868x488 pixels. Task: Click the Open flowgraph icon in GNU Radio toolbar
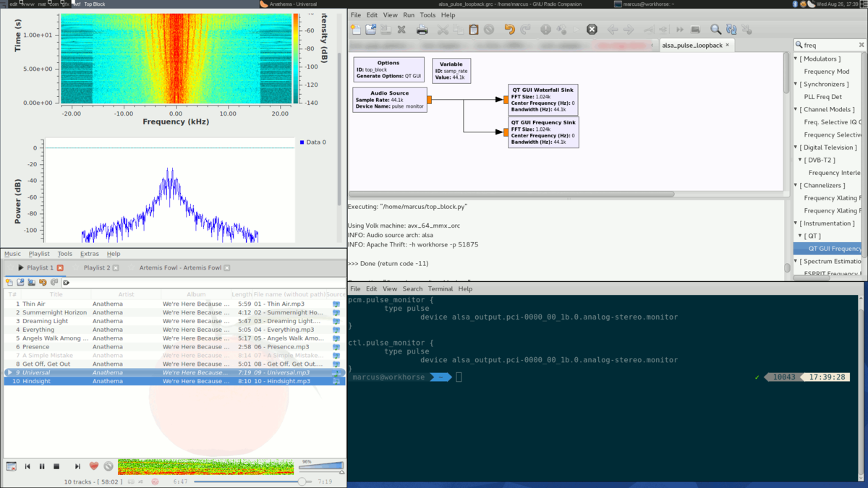pos(373,29)
